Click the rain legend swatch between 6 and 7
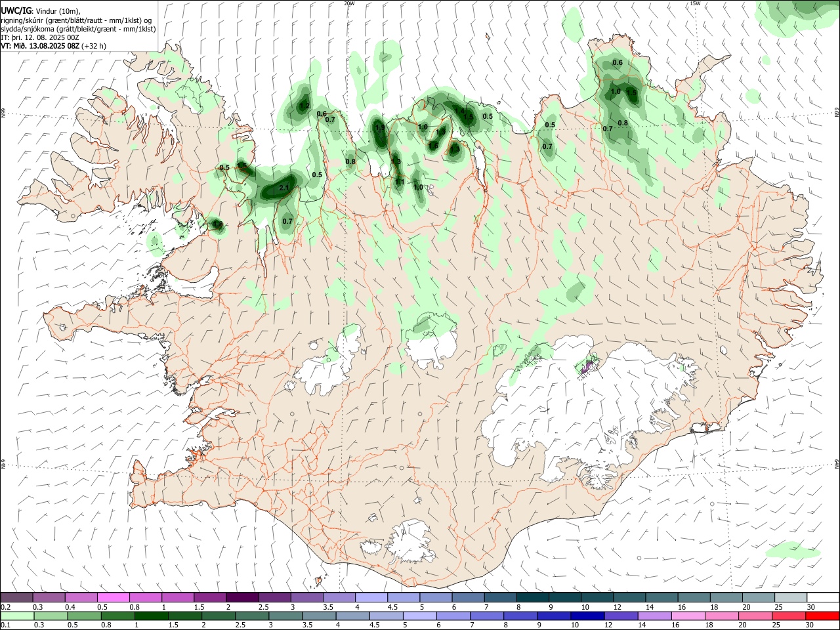Screen dimensions: 840x630 (x=454, y=616)
